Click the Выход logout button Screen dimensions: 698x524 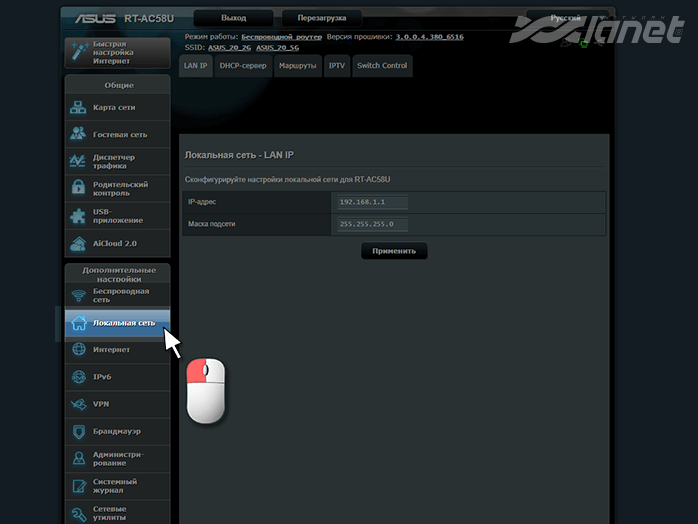point(233,18)
